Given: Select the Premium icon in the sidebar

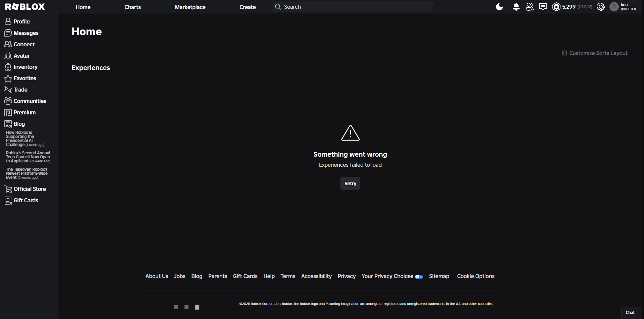Looking at the screenshot, I should [8, 112].
